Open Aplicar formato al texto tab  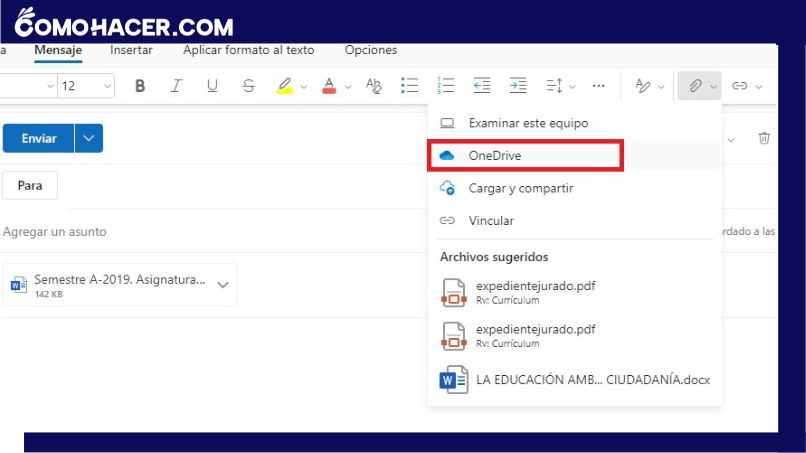click(x=248, y=50)
